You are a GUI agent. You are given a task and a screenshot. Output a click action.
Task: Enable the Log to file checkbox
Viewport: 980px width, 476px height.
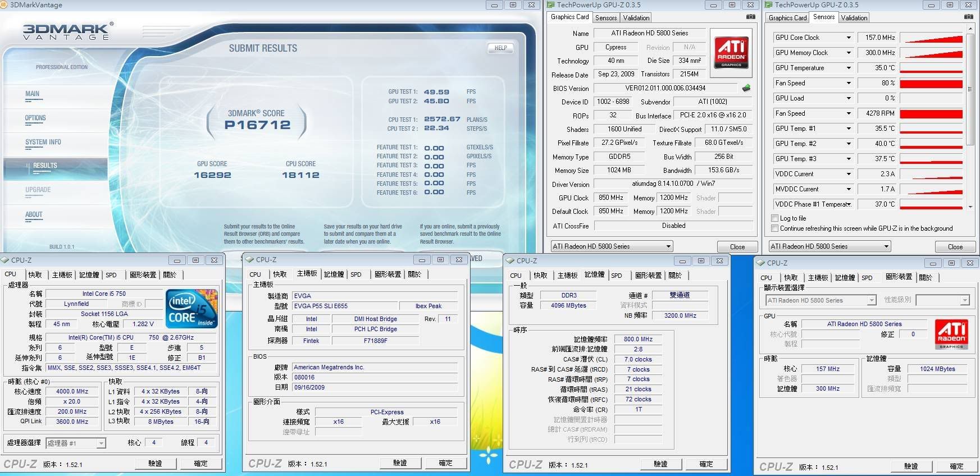775,218
